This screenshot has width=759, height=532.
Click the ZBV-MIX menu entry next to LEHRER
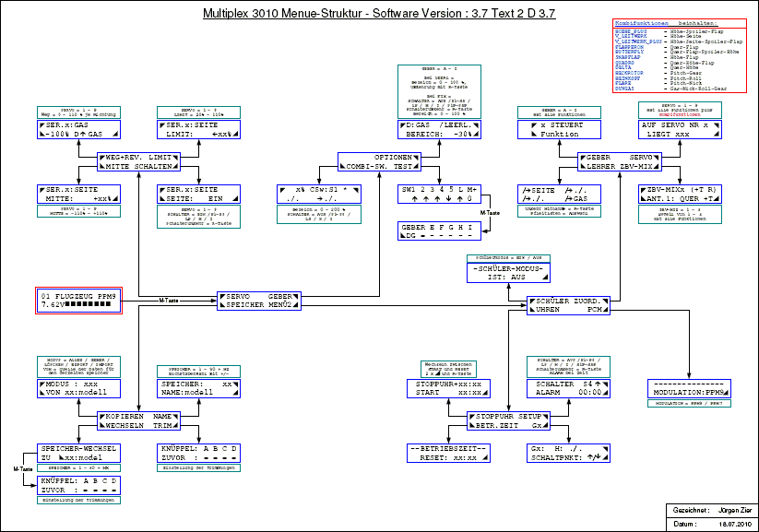tap(636, 167)
